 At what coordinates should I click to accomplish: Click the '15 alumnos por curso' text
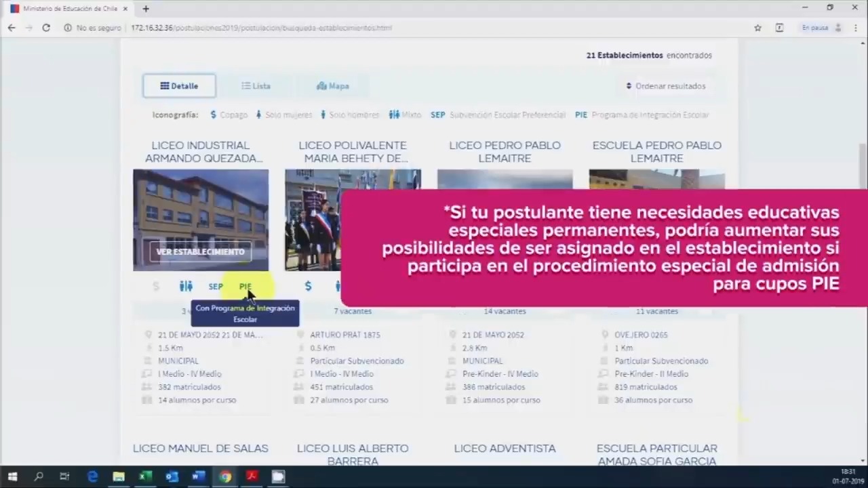coord(501,400)
